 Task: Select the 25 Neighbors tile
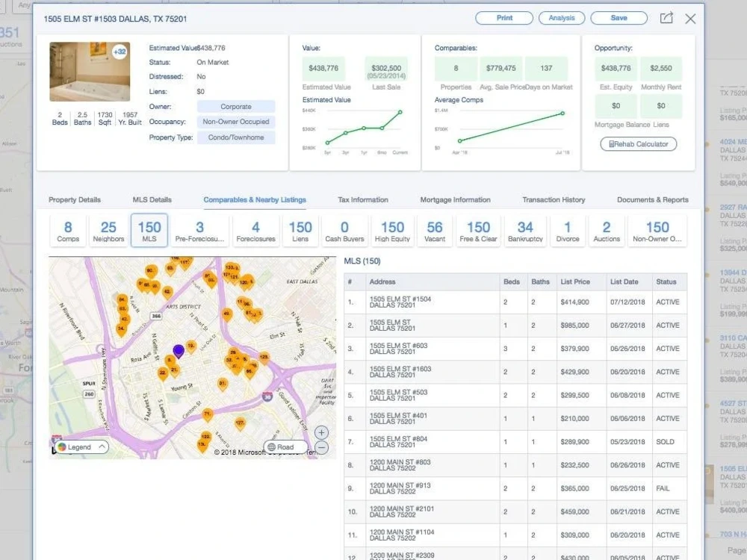coord(108,231)
